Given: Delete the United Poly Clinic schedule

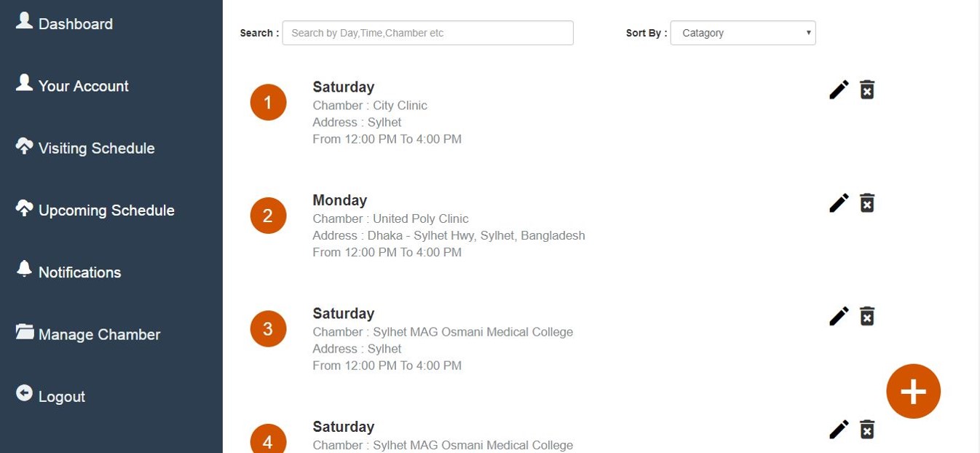Looking at the screenshot, I should coord(866,202).
